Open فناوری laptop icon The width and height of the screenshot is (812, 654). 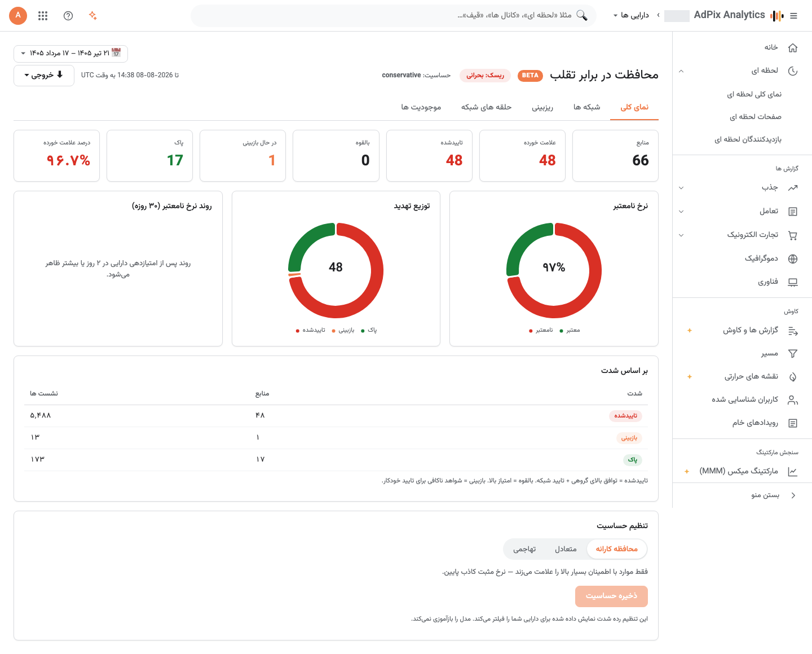(x=793, y=282)
